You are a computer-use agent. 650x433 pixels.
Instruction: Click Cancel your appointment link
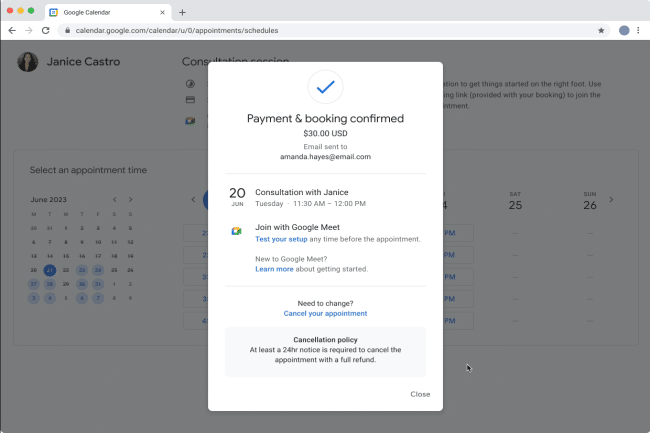coord(325,313)
